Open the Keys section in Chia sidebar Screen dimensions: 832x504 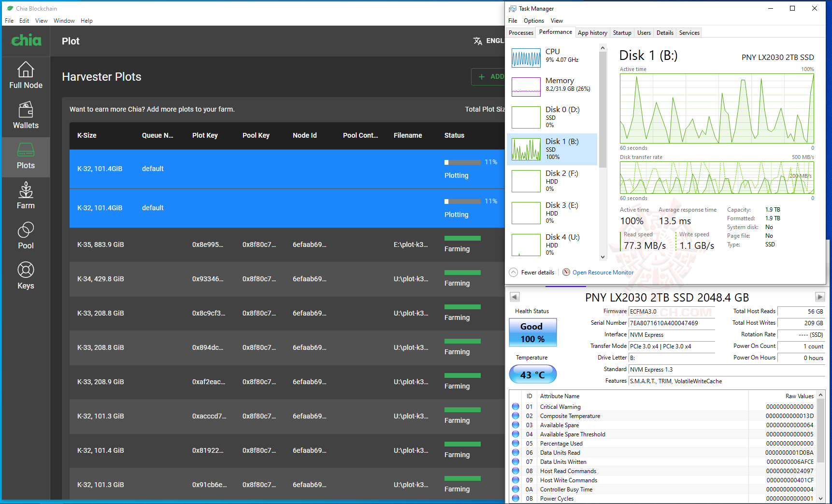point(26,276)
